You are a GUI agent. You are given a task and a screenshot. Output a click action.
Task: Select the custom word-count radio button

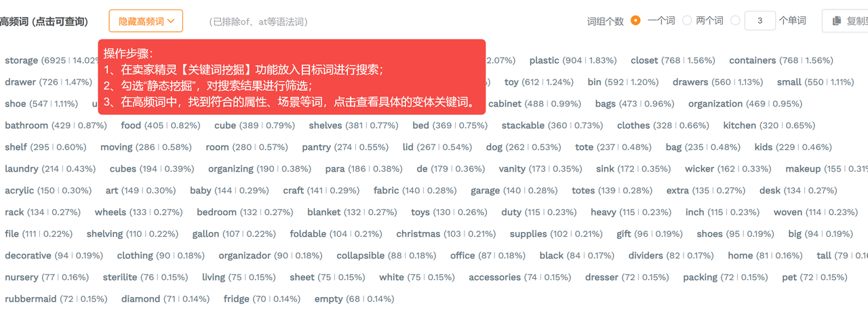(x=736, y=21)
